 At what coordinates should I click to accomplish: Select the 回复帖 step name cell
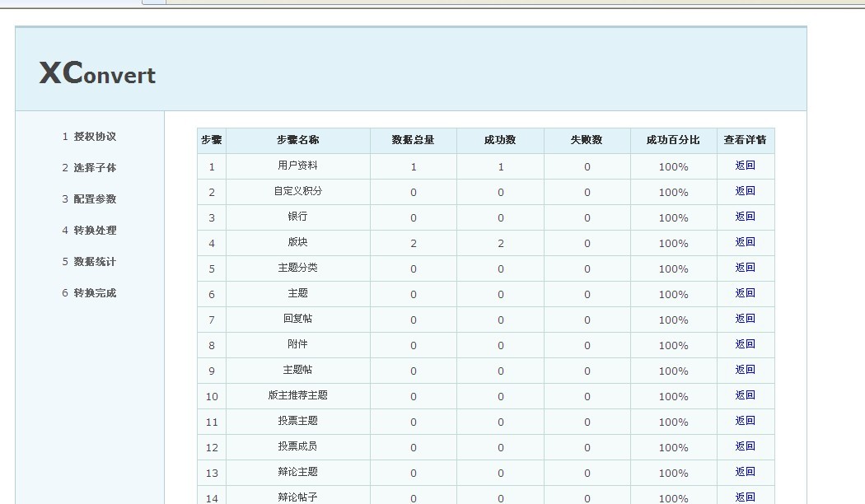tap(298, 320)
